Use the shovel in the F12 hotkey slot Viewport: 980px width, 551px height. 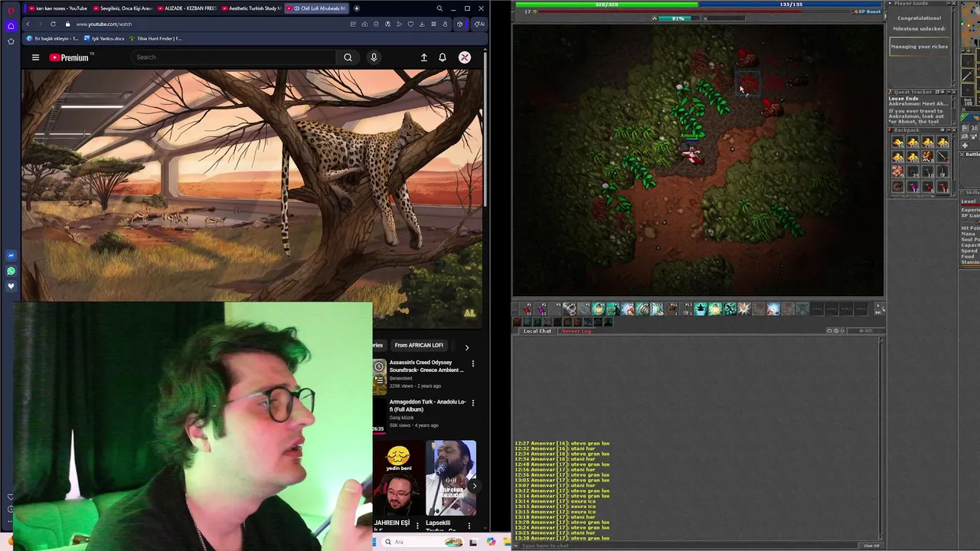coord(688,308)
